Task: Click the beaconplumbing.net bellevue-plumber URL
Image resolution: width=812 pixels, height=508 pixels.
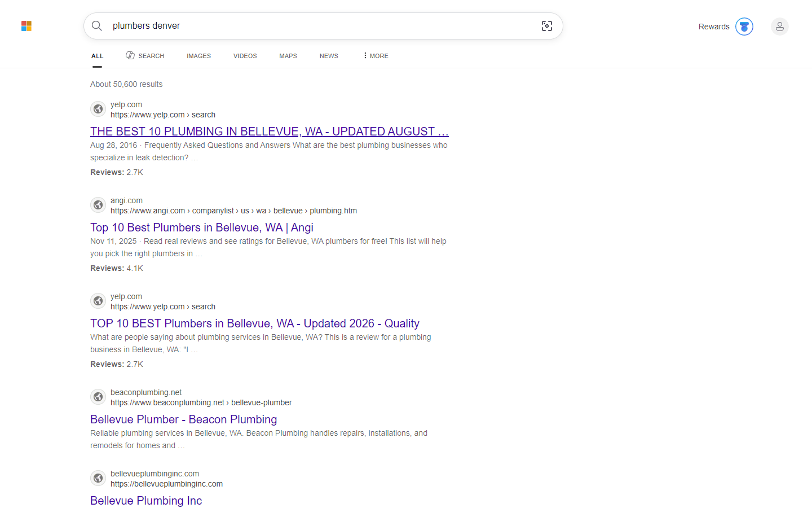Action: click(201, 402)
